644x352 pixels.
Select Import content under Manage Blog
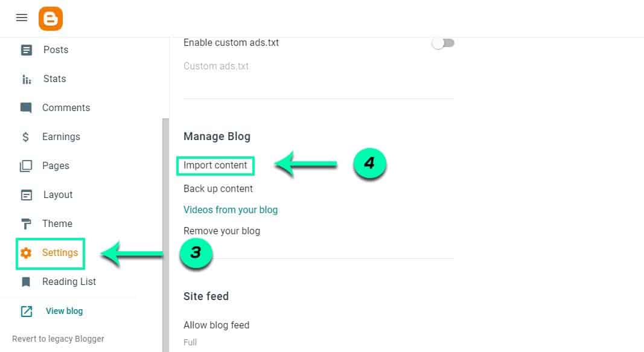(x=215, y=165)
